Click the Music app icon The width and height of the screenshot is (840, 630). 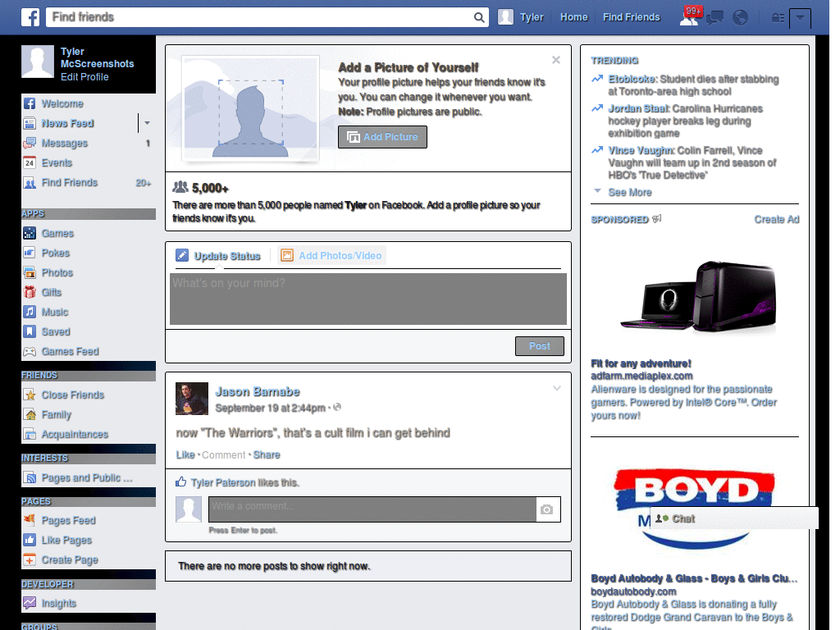pos(30,312)
